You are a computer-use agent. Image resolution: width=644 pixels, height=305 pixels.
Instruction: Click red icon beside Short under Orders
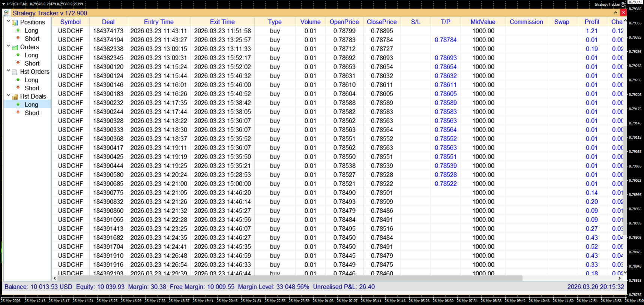tap(18, 63)
